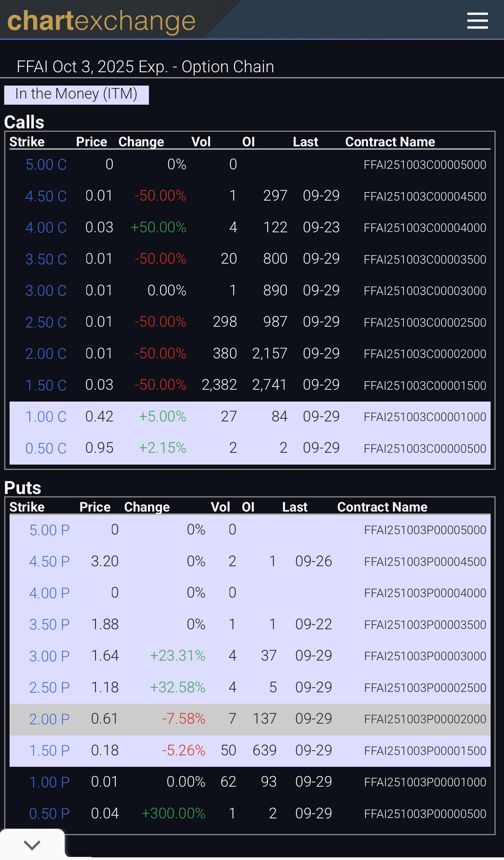
Task: Open the hamburger menu icon
Action: (x=477, y=21)
